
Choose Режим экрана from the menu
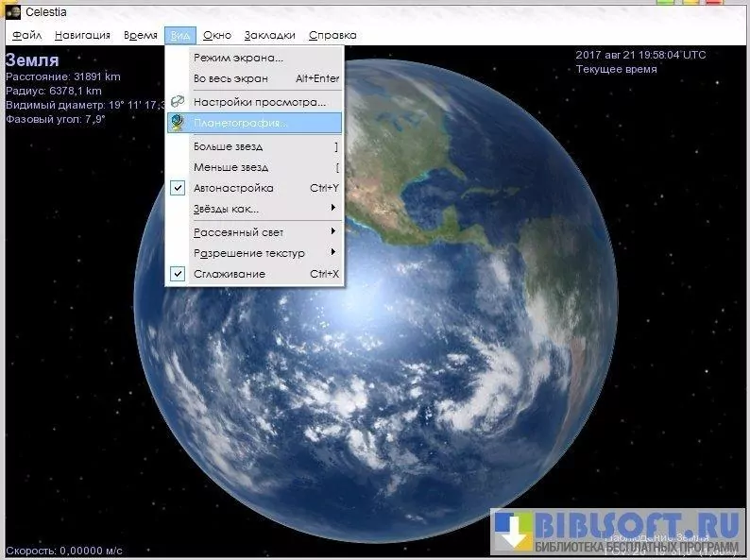click(238, 59)
